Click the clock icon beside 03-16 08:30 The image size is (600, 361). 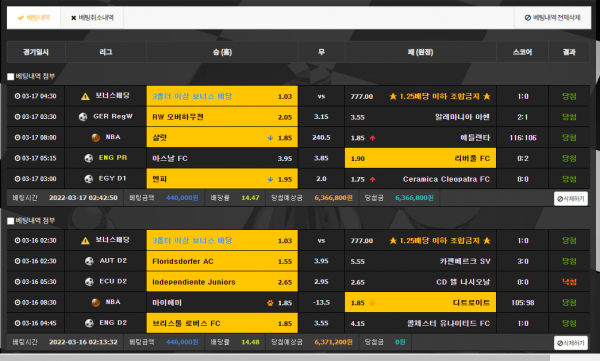click(x=18, y=302)
